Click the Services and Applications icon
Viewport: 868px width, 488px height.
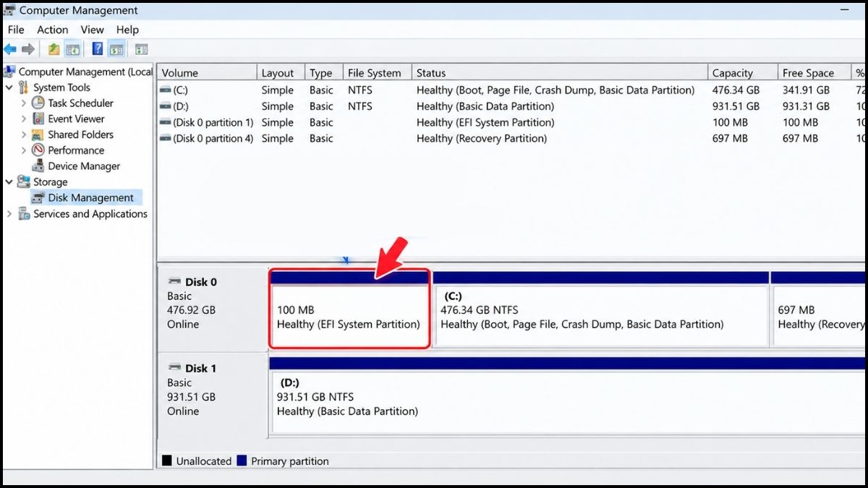[24, 214]
